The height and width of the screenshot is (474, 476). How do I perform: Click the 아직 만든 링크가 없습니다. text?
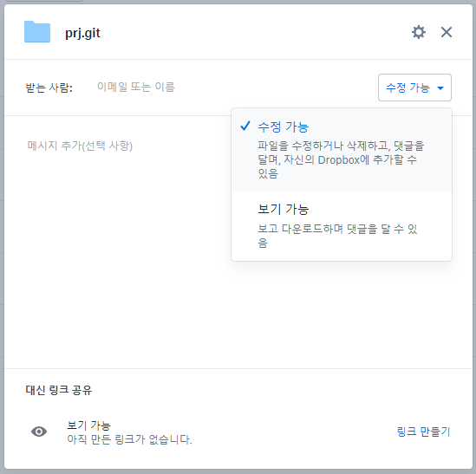pyautogui.click(x=130, y=439)
